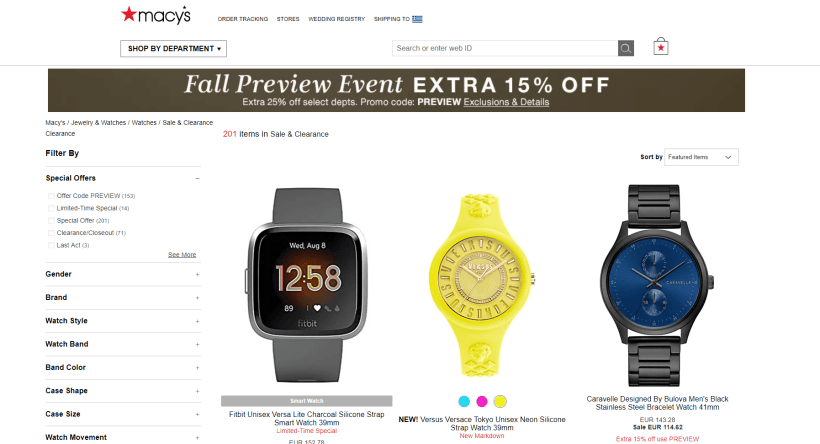Screen dimensions: 820x444
Task: Click the Greece flag shipping icon
Action: (x=417, y=19)
